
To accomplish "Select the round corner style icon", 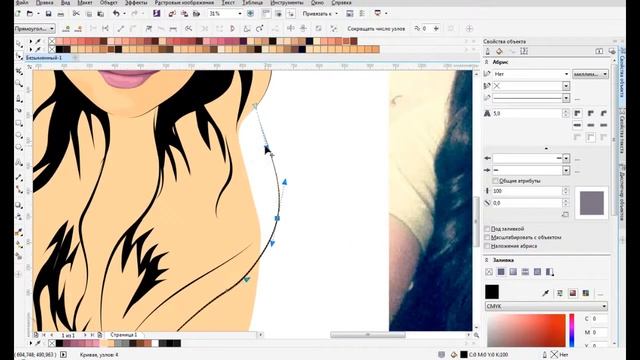I will pyautogui.click(x=591, y=113).
